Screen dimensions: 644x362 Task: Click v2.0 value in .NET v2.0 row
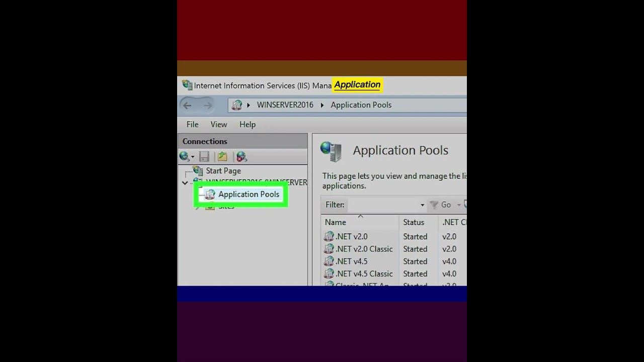click(449, 236)
